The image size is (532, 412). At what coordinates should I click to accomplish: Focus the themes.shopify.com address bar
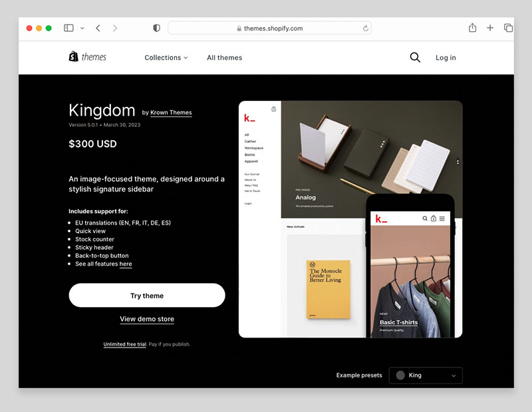coord(269,28)
